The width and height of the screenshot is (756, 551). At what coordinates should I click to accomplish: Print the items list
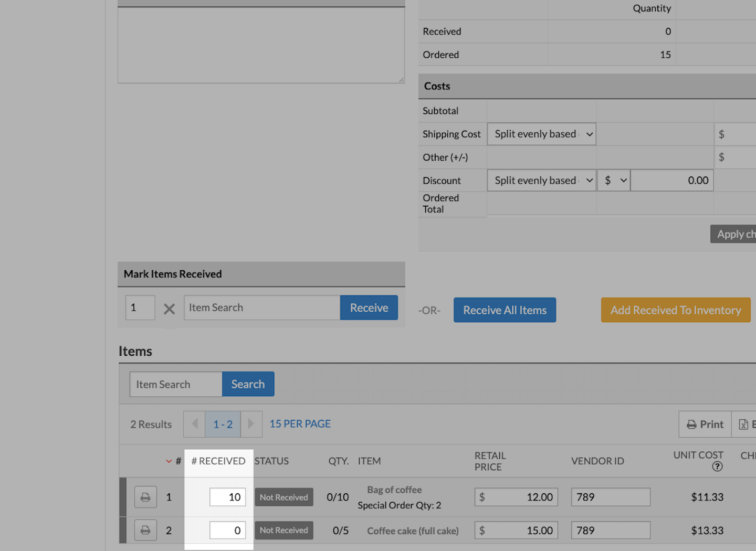pos(705,425)
